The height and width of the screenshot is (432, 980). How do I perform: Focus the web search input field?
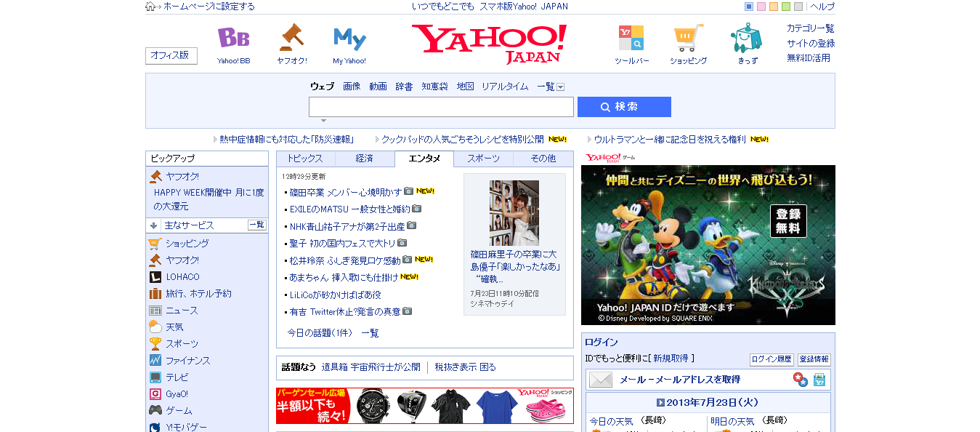coord(441,107)
